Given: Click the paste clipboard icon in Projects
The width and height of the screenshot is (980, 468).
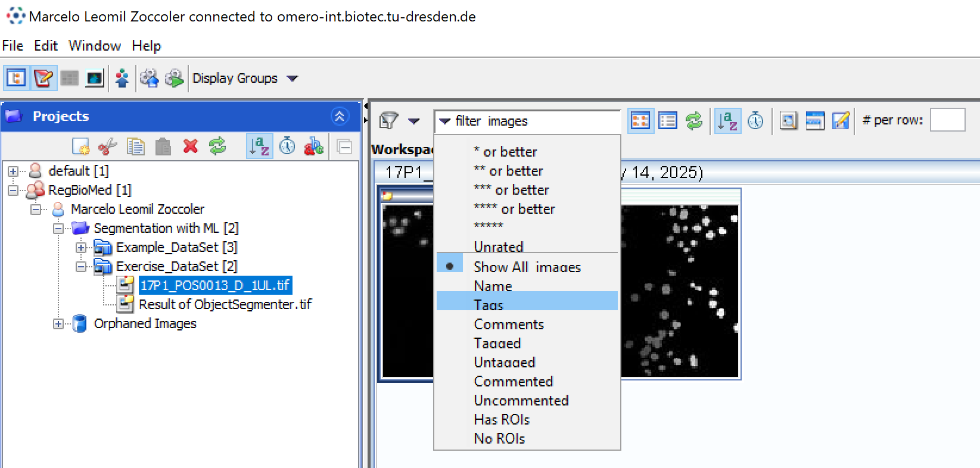Looking at the screenshot, I should (x=163, y=146).
